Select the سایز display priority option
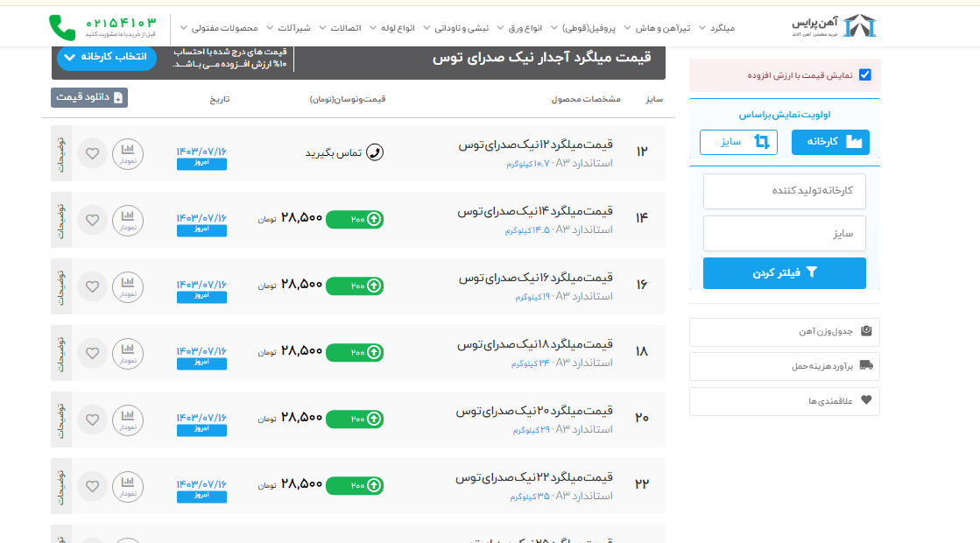980x543 pixels. point(738,142)
